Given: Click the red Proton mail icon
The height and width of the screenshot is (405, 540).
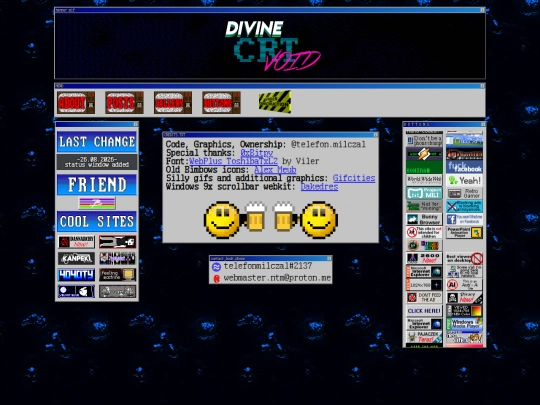Looking at the screenshot, I should pyautogui.click(x=216, y=278).
